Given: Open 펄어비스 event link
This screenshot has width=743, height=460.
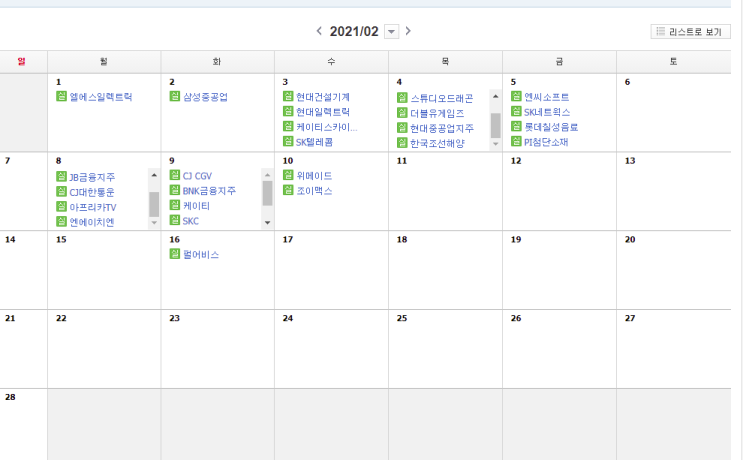Looking at the screenshot, I should (201, 255).
